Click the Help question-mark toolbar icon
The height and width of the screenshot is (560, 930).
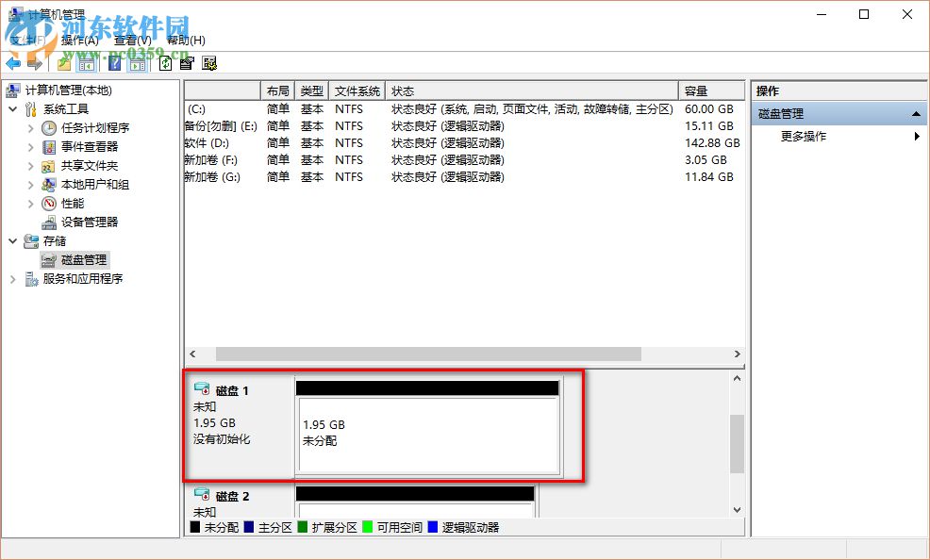(116, 63)
